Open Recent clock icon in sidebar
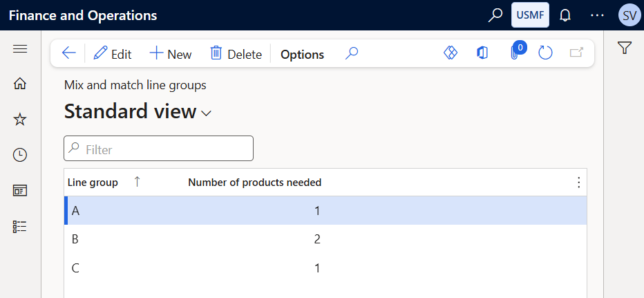644x298 pixels. (x=20, y=155)
